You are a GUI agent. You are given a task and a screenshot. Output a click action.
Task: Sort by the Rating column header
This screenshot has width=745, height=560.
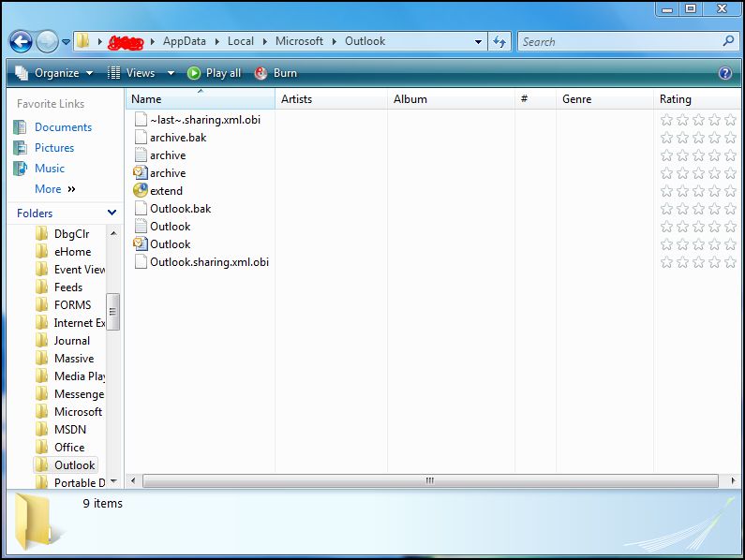click(x=696, y=99)
